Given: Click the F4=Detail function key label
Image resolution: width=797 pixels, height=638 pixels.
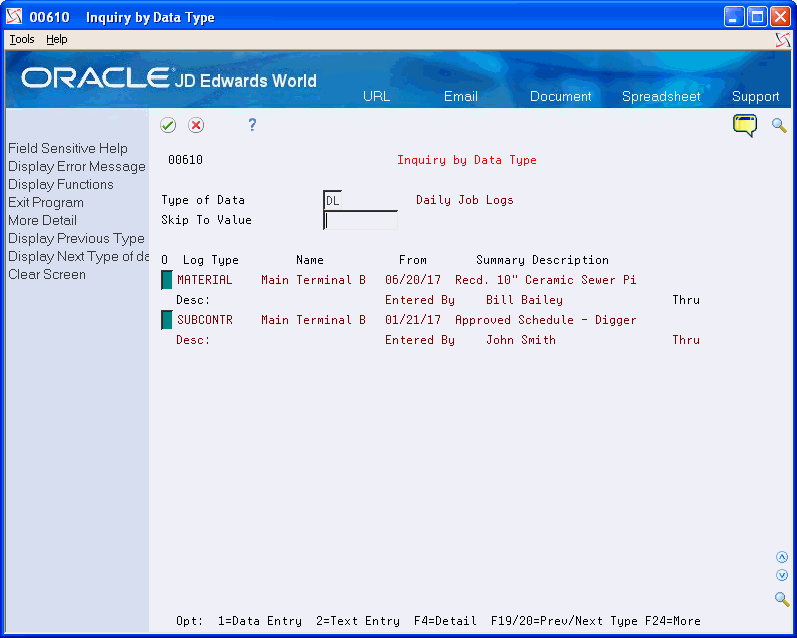Looking at the screenshot, I should (x=445, y=621).
